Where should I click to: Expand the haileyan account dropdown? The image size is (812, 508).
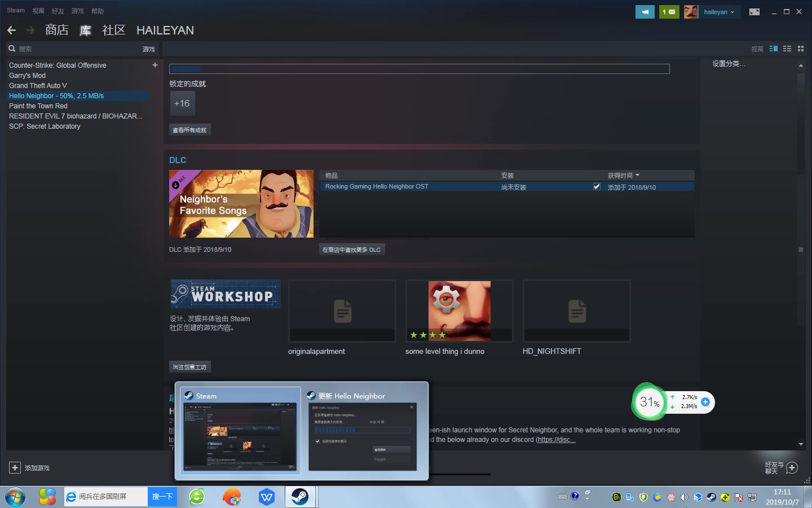[x=719, y=12]
